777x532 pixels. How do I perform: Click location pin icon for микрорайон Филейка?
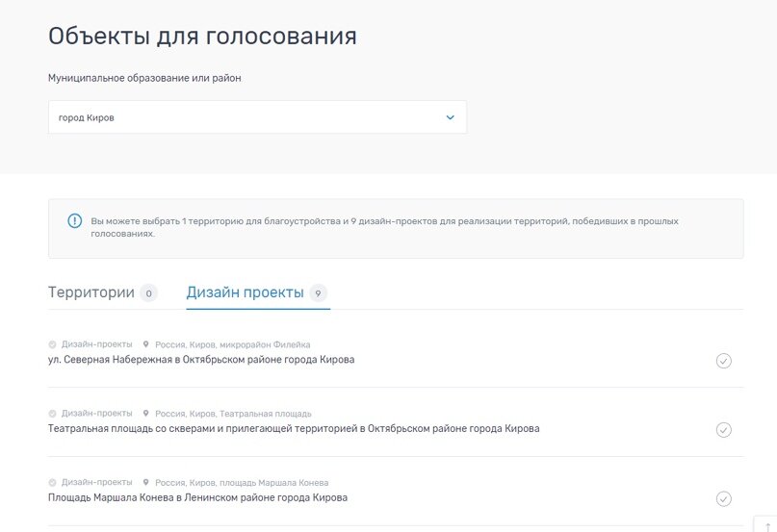click(x=145, y=344)
